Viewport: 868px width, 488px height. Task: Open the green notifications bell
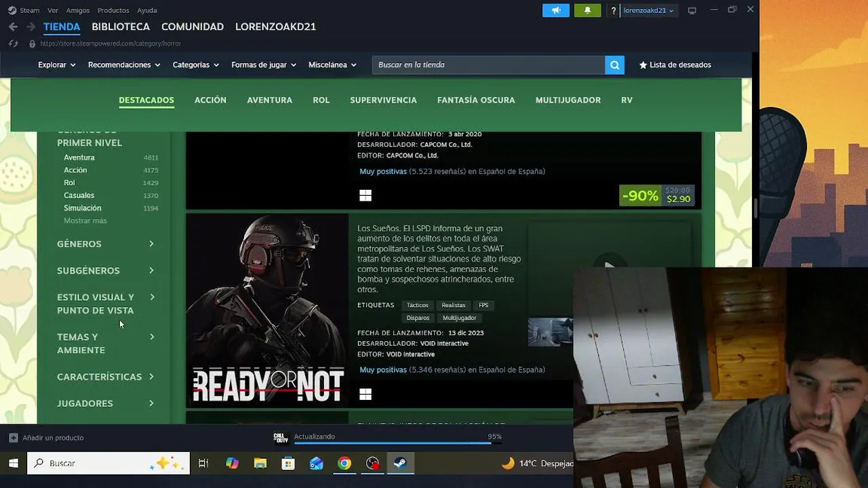pyautogui.click(x=587, y=10)
